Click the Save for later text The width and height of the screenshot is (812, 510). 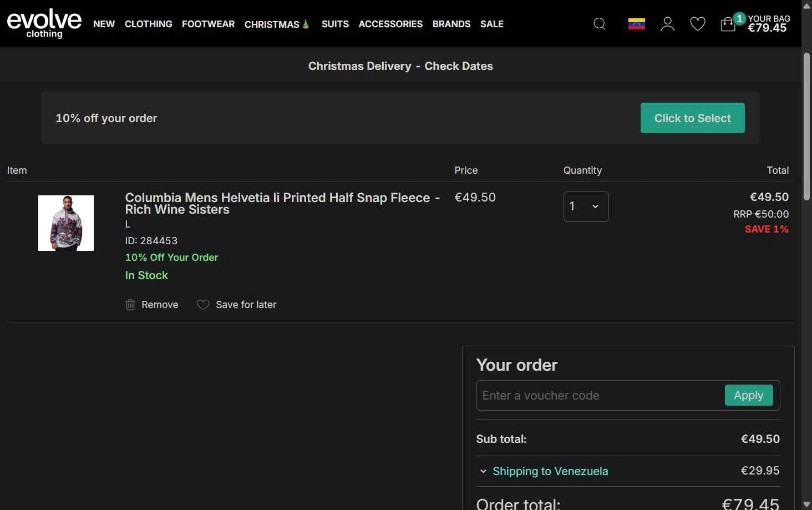246,305
